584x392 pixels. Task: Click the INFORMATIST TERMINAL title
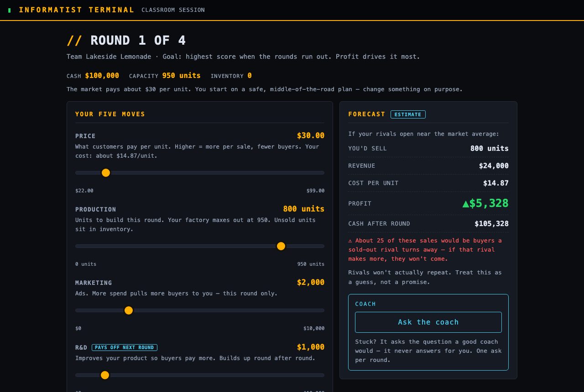[77, 10]
